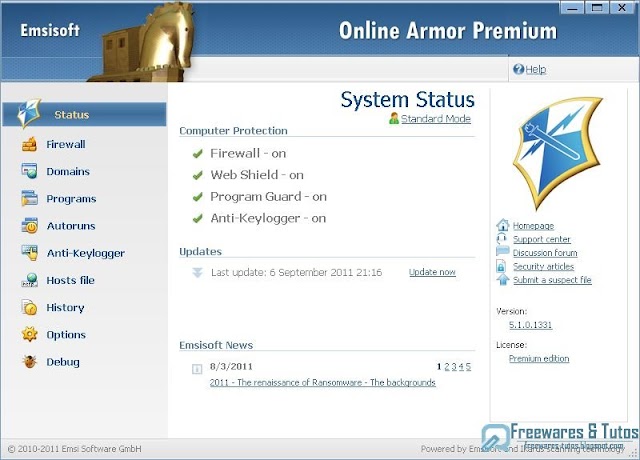The height and width of the screenshot is (460, 640).
Task: Open the Firewall section
Action: [x=66, y=144]
